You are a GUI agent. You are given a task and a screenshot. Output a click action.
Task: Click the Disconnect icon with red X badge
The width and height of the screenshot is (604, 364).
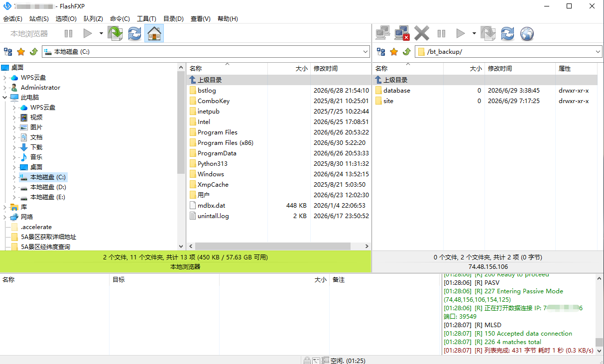click(x=402, y=33)
